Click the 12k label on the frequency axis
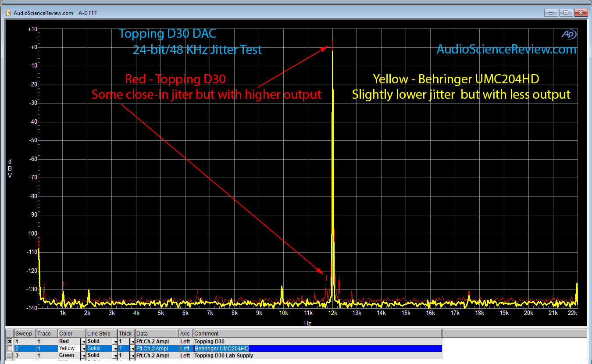 [x=332, y=313]
